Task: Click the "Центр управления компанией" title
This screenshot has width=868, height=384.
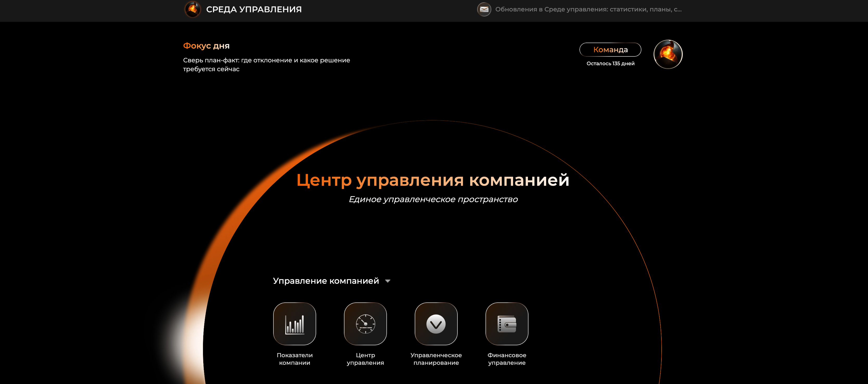Action: tap(433, 180)
